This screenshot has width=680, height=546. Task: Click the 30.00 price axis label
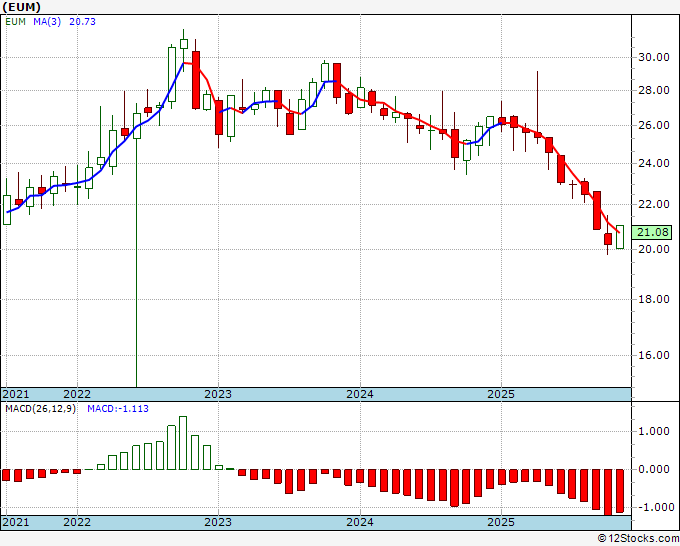[654, 57]
